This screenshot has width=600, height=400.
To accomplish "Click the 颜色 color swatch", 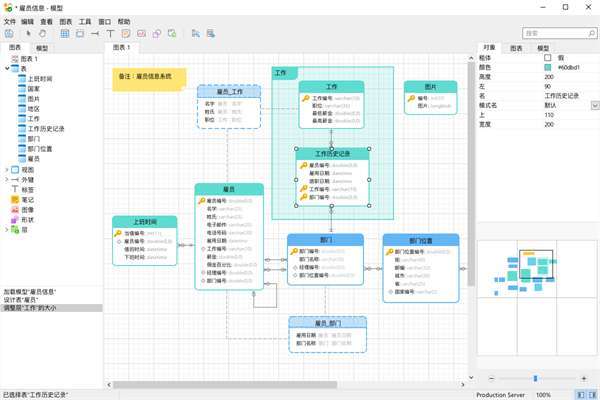I will coord(548,67).
